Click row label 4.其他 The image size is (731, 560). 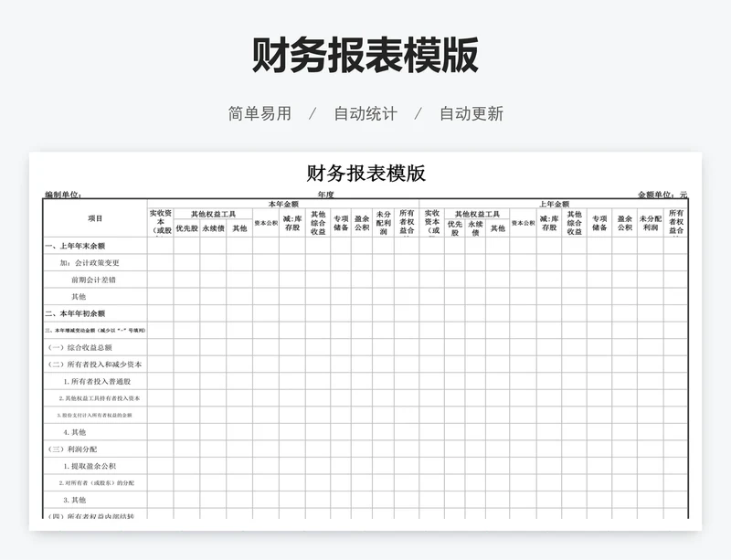tap(75, 432)
